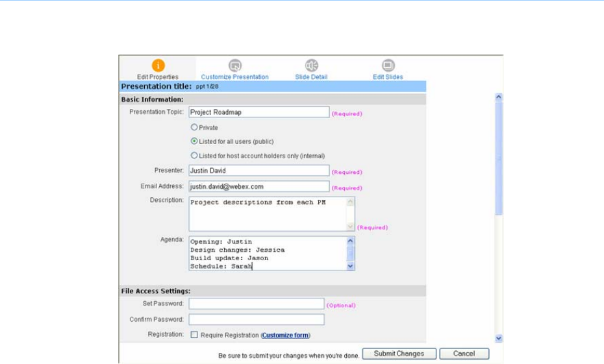Click the 'Registration:' field label
The height and width of the screenshot is (364, 604).
pyautogui.click(x=166, y=334)
